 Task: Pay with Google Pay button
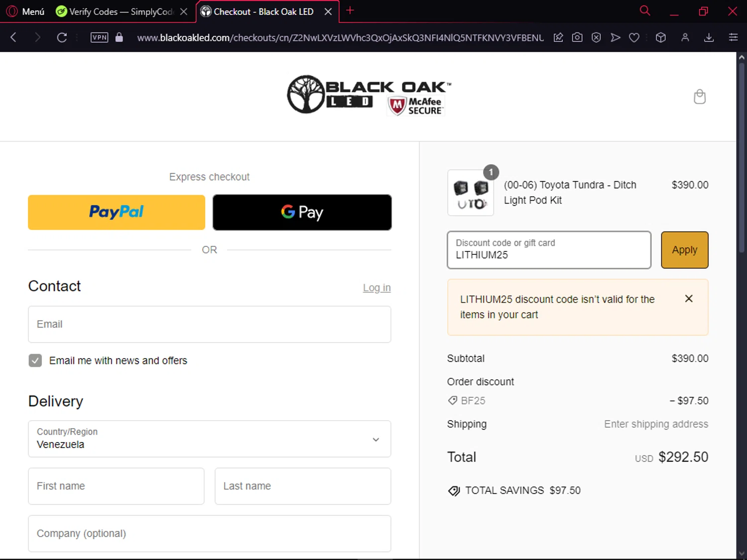click(302, 212)
